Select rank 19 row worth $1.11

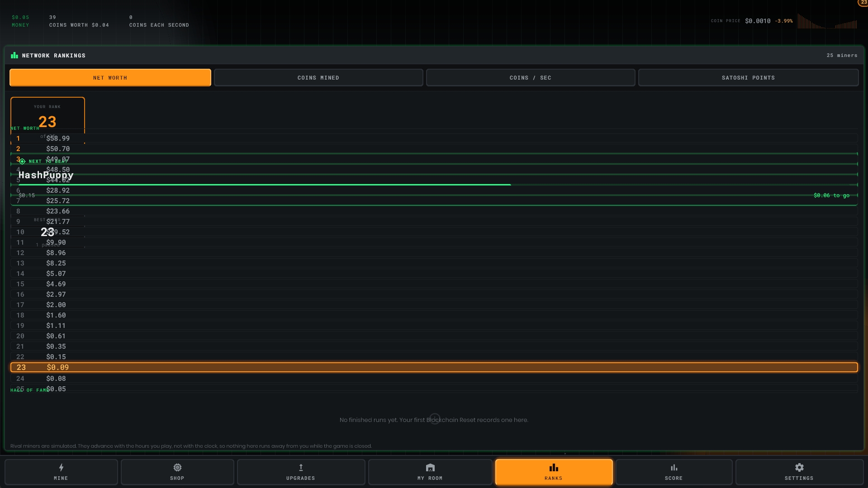(x=434, y=326)
